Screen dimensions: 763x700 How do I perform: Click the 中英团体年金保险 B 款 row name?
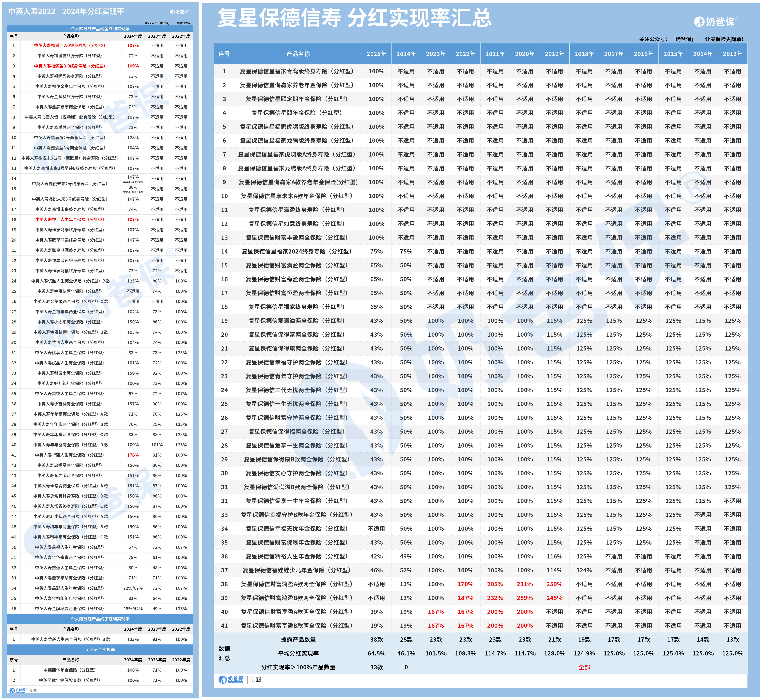coord(70,680)
